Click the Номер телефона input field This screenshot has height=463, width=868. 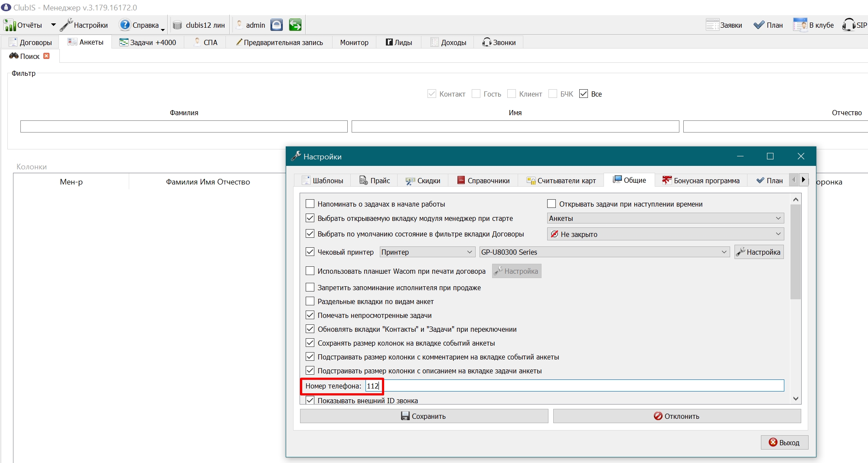pos(574,385)
